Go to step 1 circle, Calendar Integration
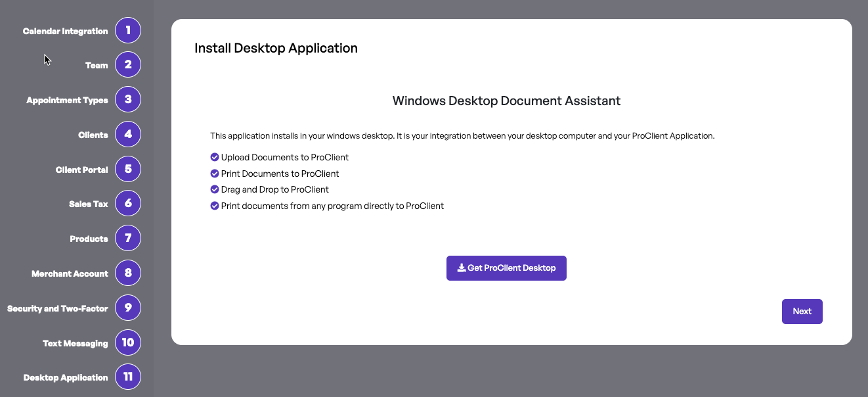This screenshot has width=868, height=397. (x=128, y=30)
